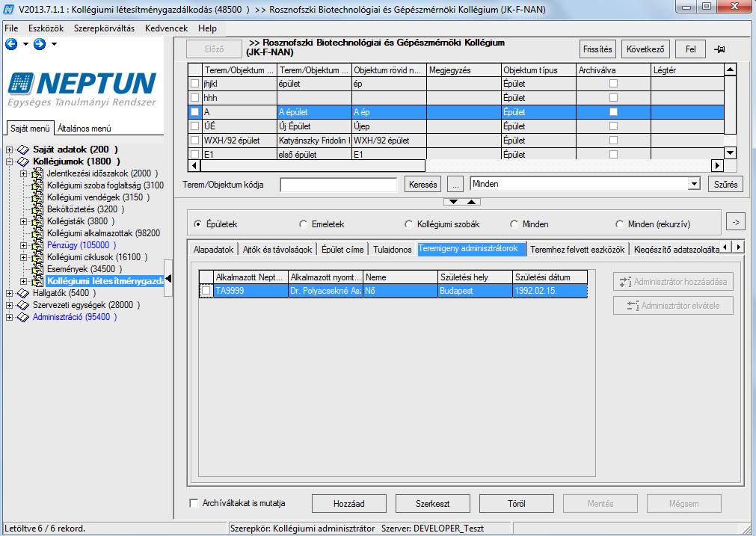Click the Szerkeszt button
Image resolution: width=756 pixels, height=536 pixels.
[432, 504]
